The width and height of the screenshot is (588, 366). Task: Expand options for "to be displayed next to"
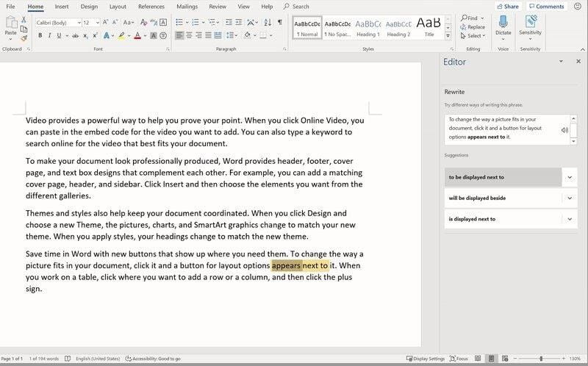tap(569, 177)
